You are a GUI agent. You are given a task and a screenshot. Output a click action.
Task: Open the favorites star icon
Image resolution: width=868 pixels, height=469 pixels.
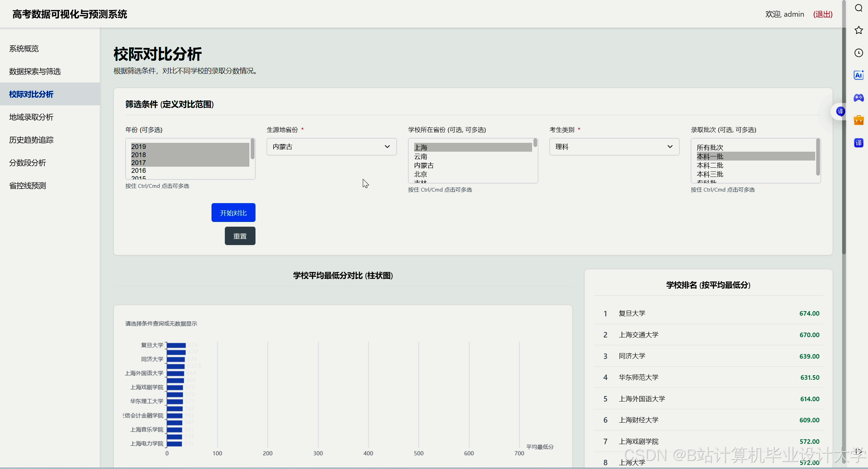[x=859, y=30]
